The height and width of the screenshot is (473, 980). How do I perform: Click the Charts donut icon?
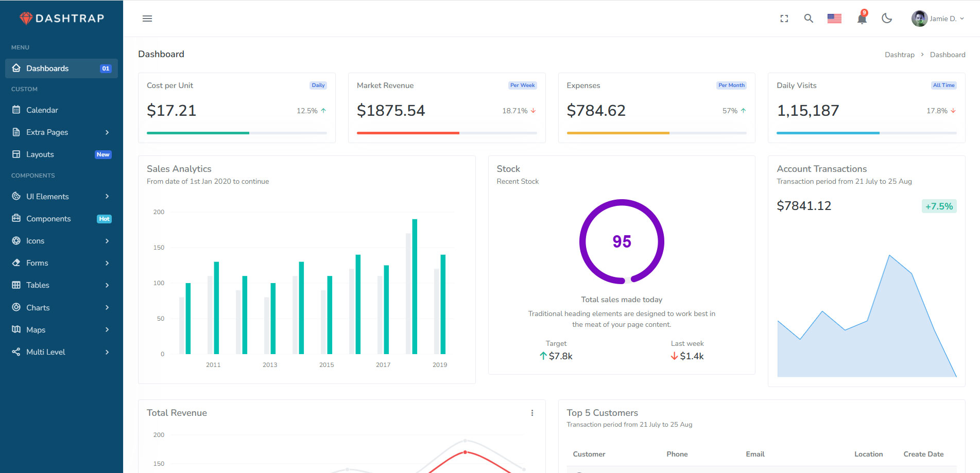[x=16, y=307]
